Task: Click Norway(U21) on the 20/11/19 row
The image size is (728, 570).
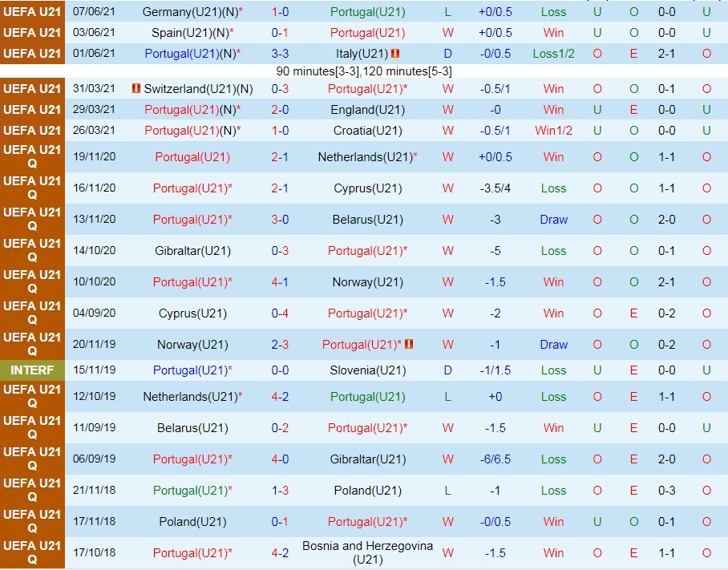Action: 192,345
